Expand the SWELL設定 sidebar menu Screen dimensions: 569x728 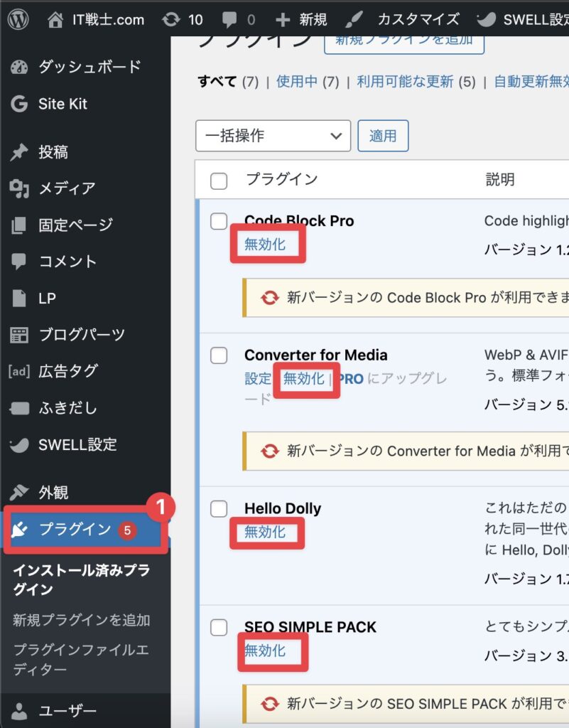[77, 445]
